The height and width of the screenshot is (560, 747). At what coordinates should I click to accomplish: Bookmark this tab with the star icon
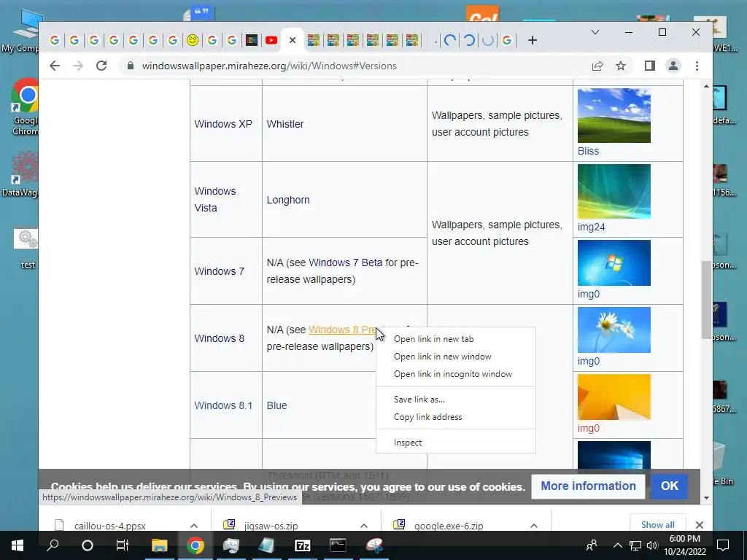click(x=620, y=66)
